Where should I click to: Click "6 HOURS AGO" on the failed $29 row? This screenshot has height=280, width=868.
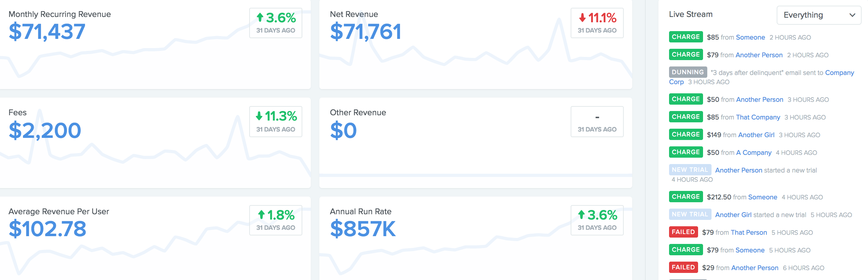pyautogui.click(x=804, y=268)
